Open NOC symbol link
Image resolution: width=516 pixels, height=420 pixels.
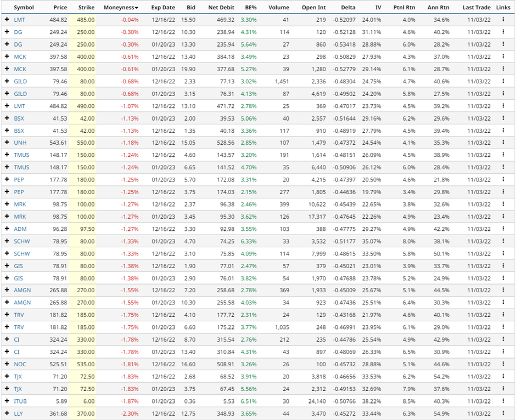[20, 364]
